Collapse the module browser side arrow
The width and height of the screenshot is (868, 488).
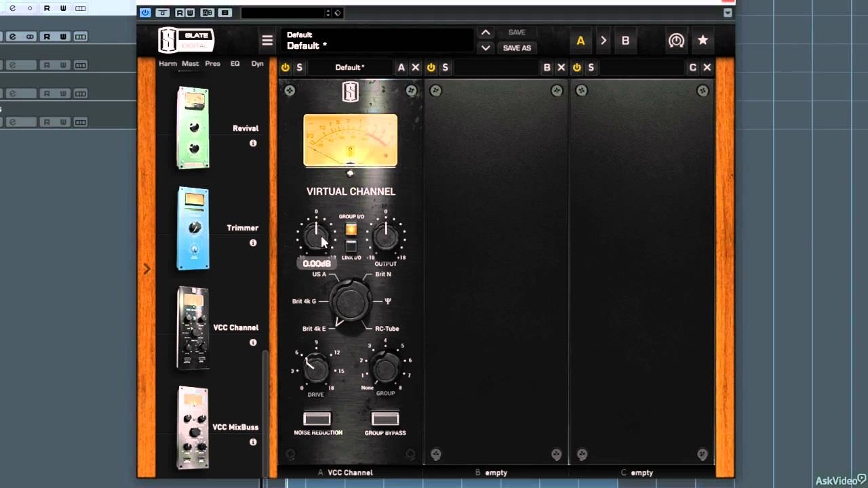pos(146,269)
